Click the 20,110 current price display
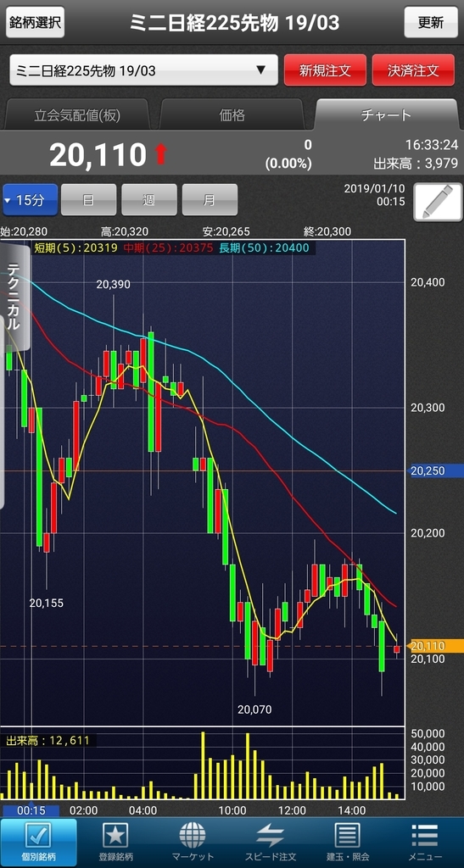464x868 pixels. [x=98, y=155]
